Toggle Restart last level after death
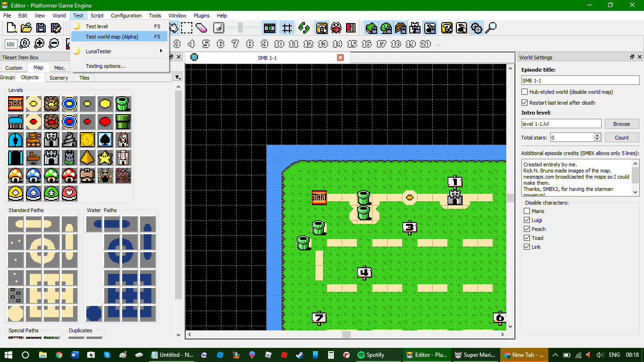The height and width of the screenshot is (362, 644). tap(524, 103)
